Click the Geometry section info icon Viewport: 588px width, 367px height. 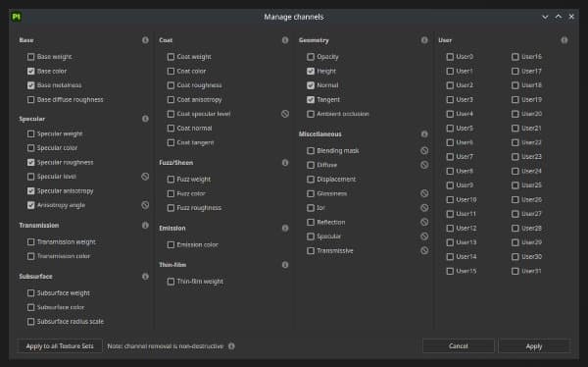pyautogui.click(x=424, y=40)
